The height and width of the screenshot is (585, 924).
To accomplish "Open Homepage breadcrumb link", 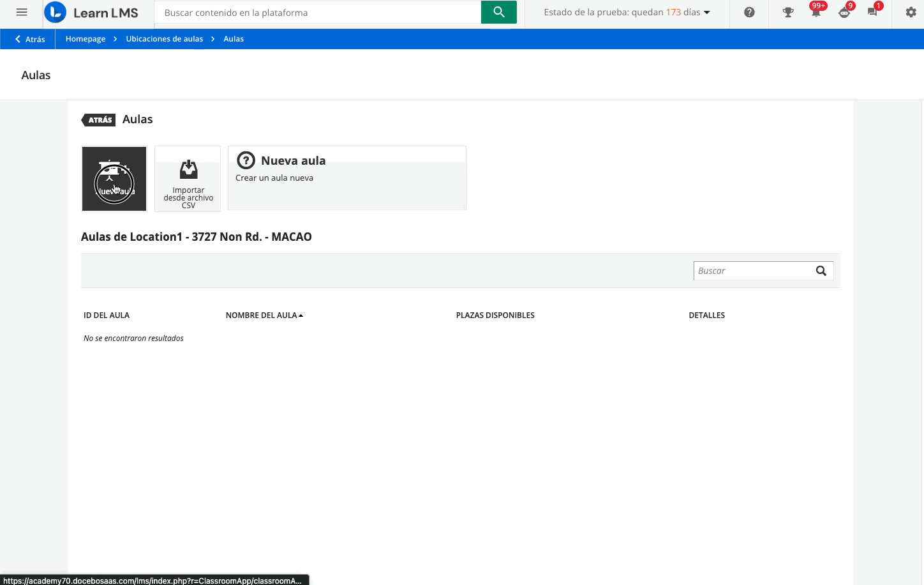I will [x=86, y=39].
